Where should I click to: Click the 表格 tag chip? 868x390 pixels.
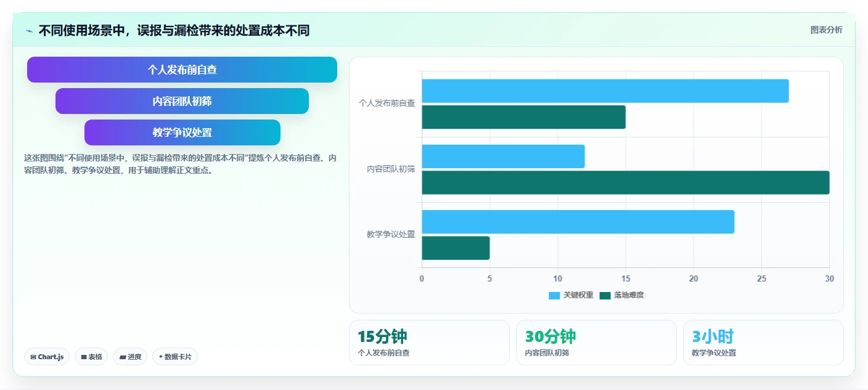click(x=91, y=357)
